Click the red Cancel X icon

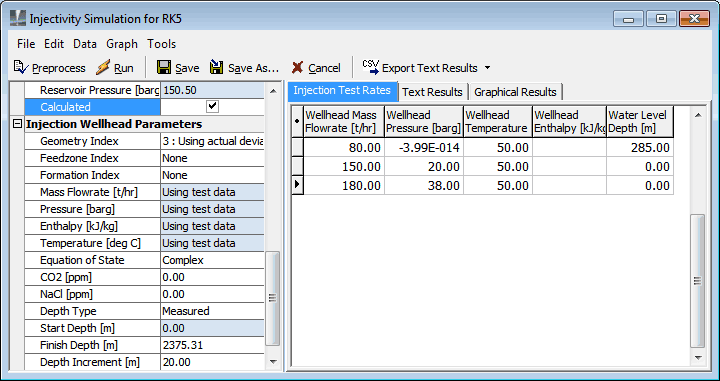point(298,68)
